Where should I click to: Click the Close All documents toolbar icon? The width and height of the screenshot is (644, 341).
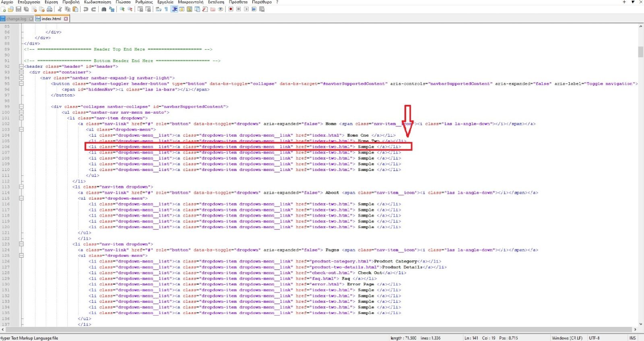[x=42, y=9]
